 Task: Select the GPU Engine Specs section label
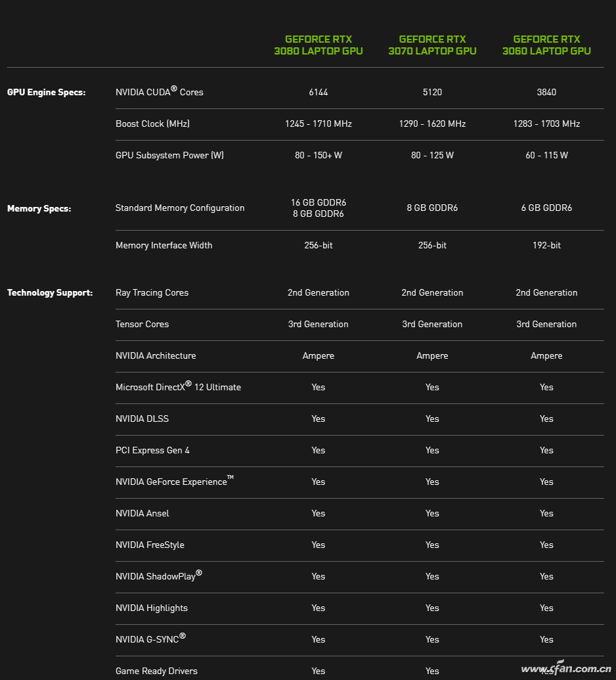tap(47, 92)
